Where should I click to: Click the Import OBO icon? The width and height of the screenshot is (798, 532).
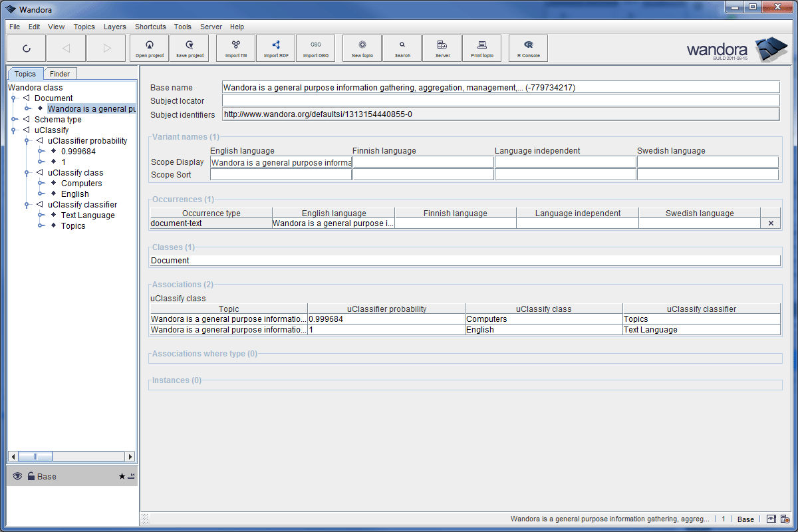(x=316, y=49)
